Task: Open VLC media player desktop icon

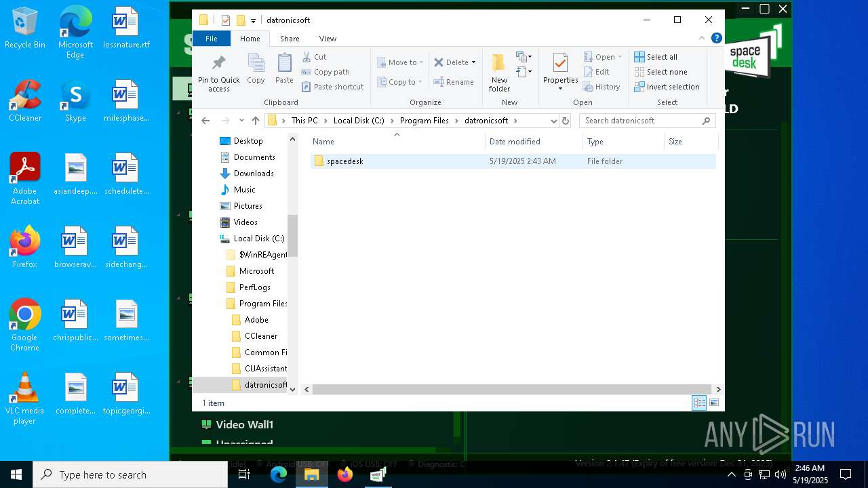Action: coord(24,399)
